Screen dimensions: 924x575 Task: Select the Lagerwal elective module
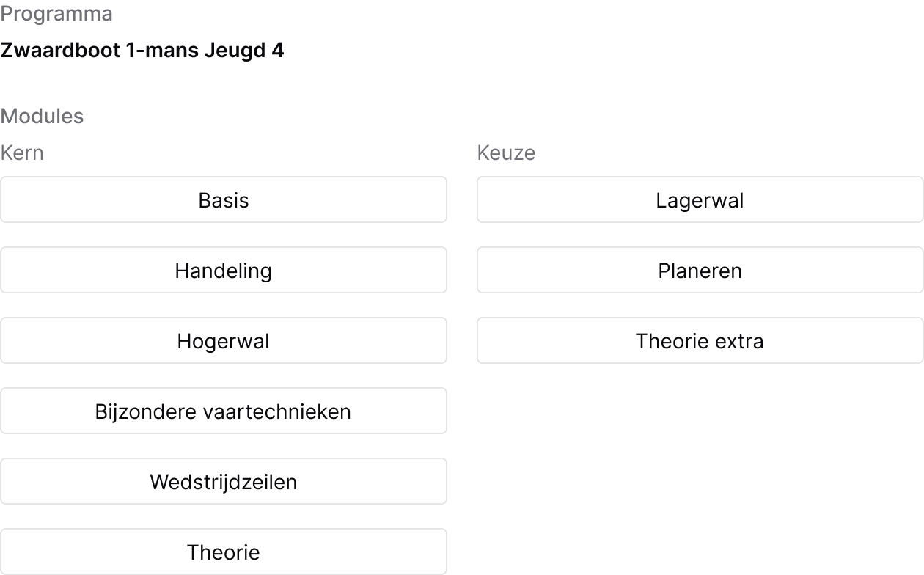[x=700, y=199]
